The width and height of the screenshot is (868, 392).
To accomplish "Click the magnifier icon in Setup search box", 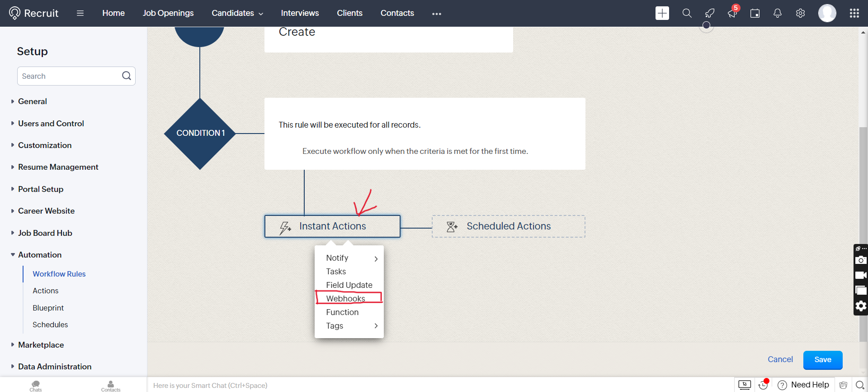I will tap(127, 76).
